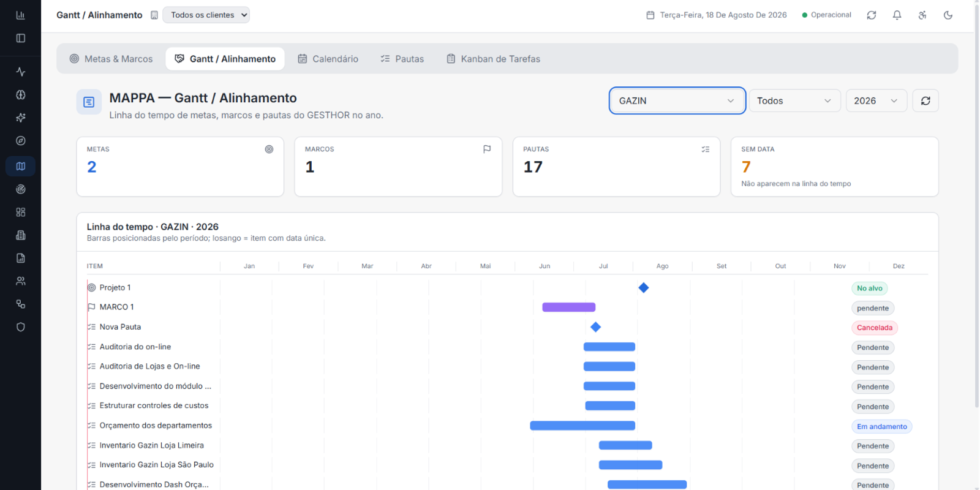Toggle the sidebar panel layout icon

pos(20,38)
